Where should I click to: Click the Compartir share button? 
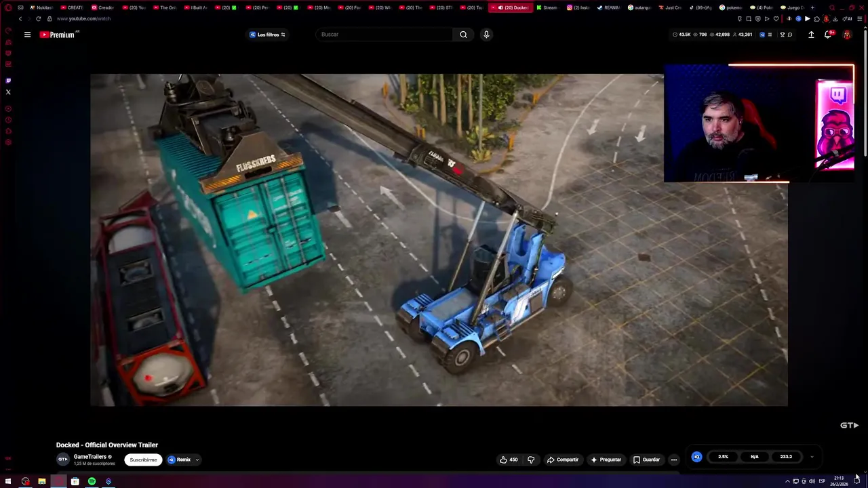tap(563, 460)
